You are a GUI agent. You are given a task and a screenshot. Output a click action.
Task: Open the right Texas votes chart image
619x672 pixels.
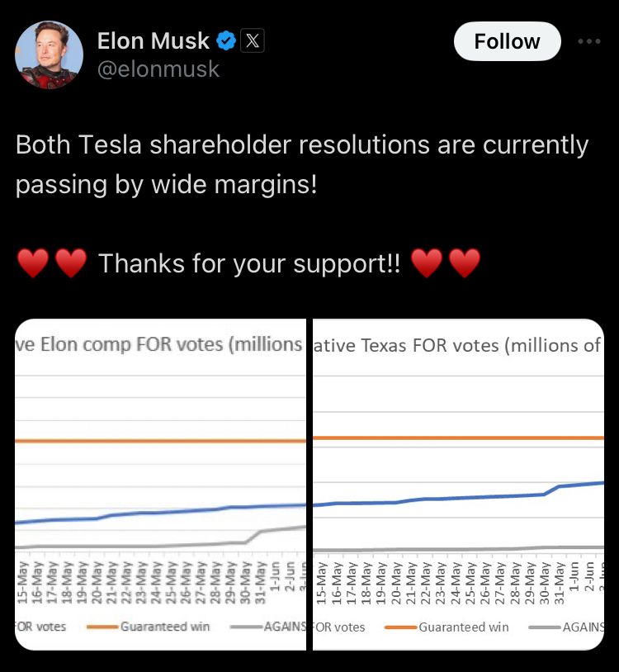coord(458,485)
